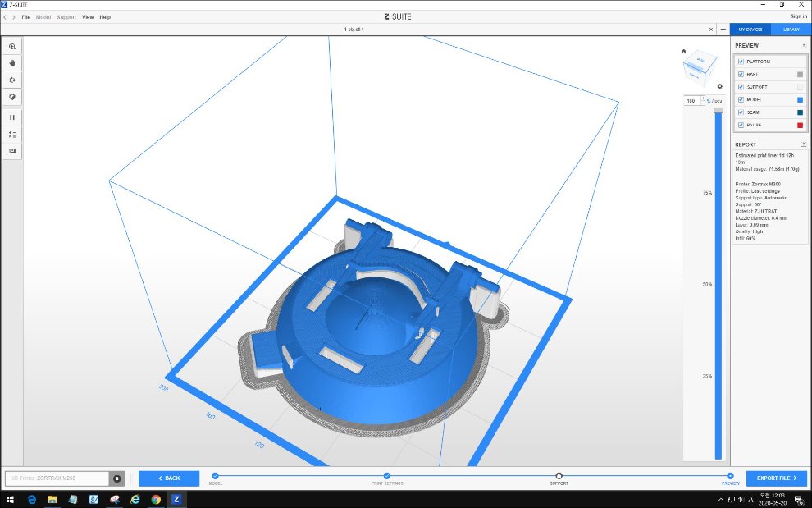This screenshot has width=812, height=508.
Task: Click the PRINT SETTINGS step marker
Action: (x=387, y=475)
